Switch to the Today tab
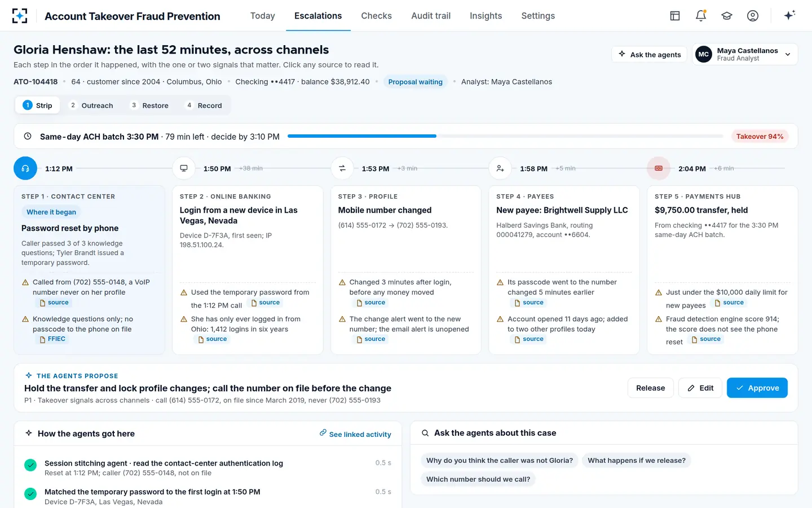Viewport: 812px width, 508px height. (x=263, y=16)
